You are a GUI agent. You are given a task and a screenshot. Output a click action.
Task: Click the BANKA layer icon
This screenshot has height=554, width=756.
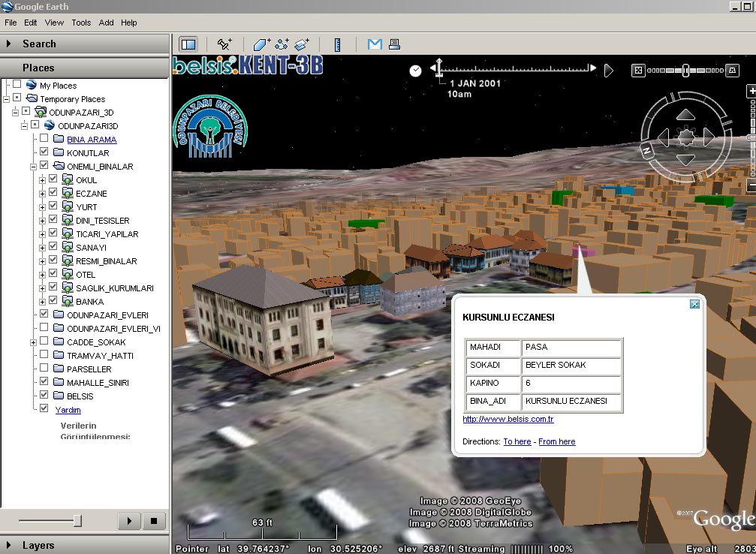[68, 301]
